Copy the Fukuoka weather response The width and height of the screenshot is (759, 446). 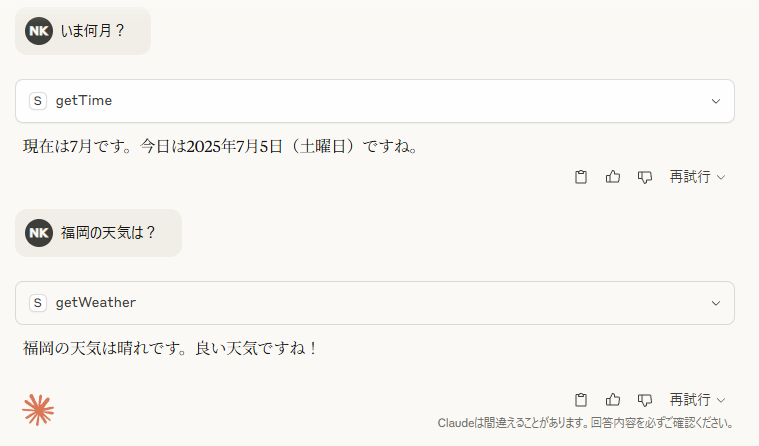click(x=581, y=399)
